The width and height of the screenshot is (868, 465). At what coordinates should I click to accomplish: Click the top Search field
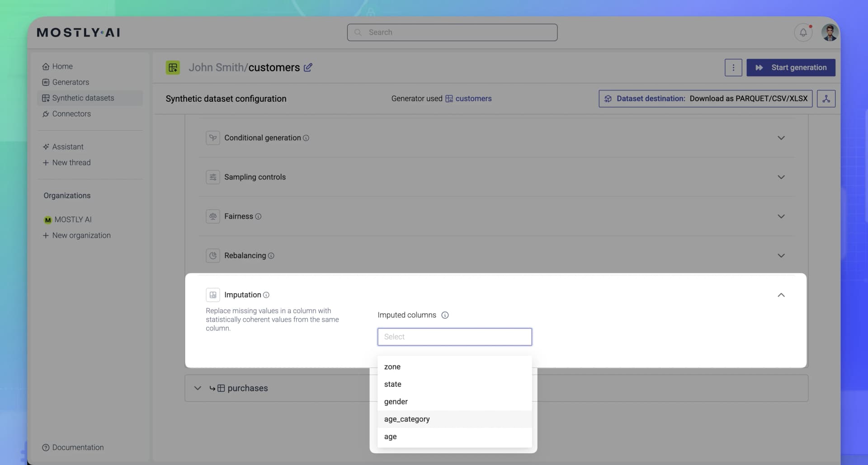point(452,33)
